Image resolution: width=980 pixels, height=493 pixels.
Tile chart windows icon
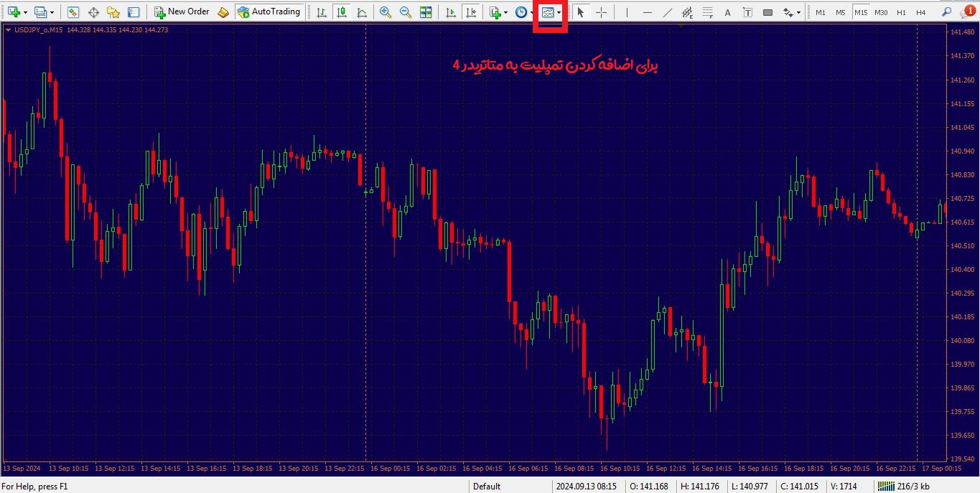click(x=426, y=12)
